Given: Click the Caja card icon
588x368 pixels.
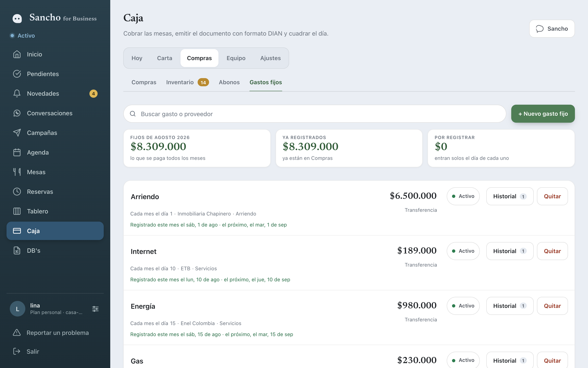Looking at the screenshot, I should click(17, 231).
